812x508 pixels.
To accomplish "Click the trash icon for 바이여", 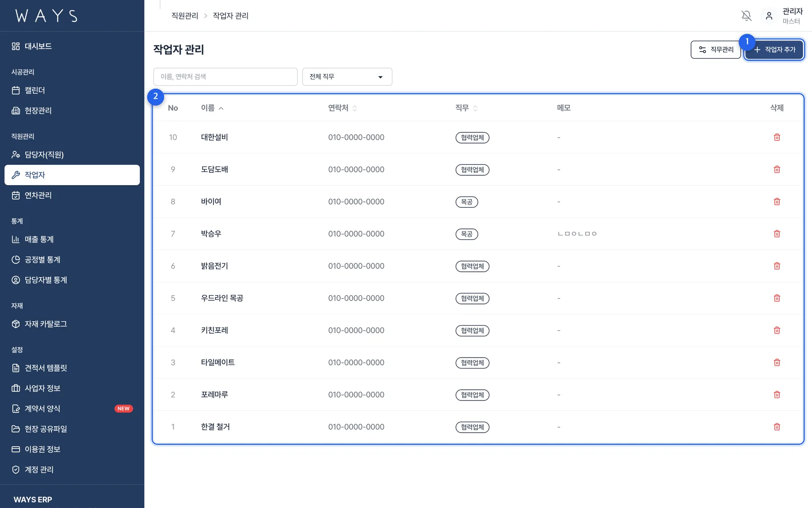I will [x=777, y=201].
